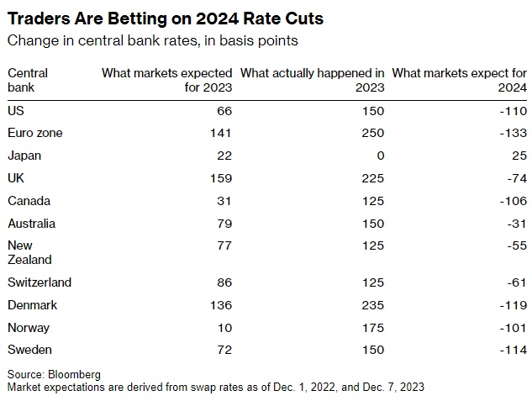Click the Sweden row label
The image size is (532, 401).
click(29, 350)
